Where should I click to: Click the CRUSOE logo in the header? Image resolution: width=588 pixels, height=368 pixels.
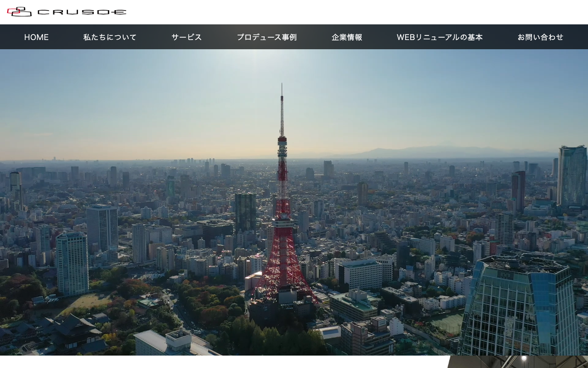(x=67, y=12)
